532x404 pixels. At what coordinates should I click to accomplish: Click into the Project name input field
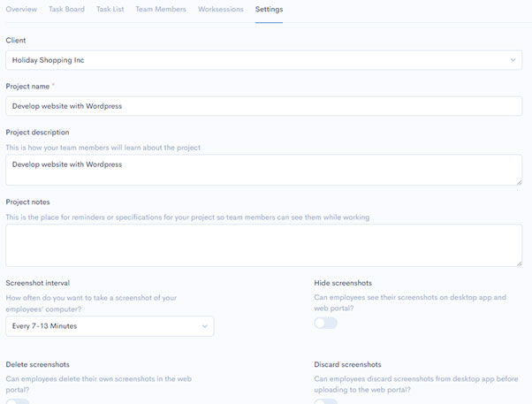263,106
